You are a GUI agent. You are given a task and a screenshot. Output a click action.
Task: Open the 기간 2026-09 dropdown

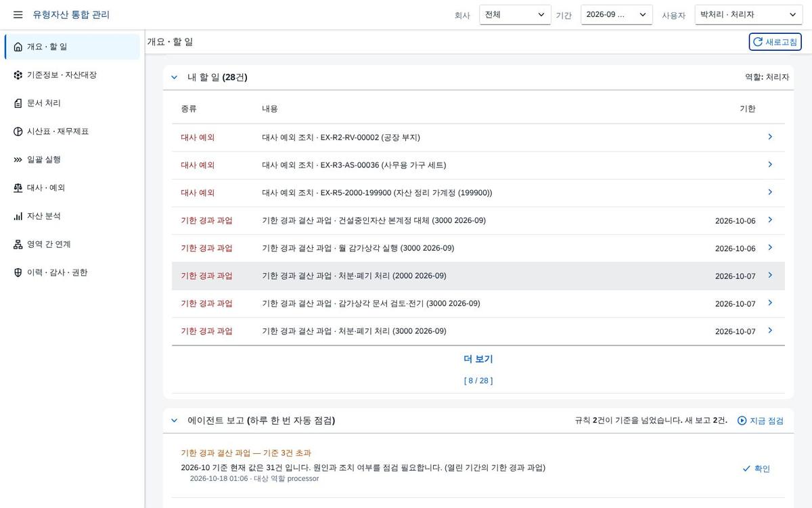616,15
